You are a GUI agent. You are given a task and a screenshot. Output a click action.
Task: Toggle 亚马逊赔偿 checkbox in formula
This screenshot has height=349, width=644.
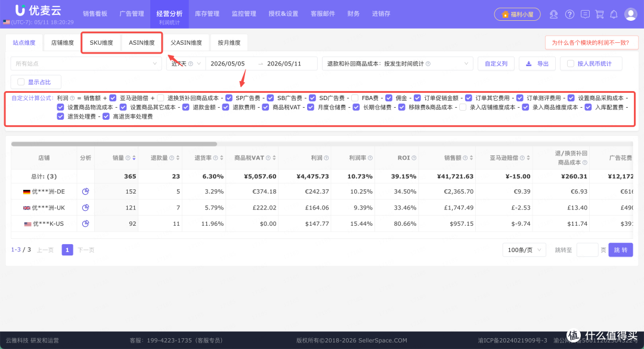tap(113, 98)
